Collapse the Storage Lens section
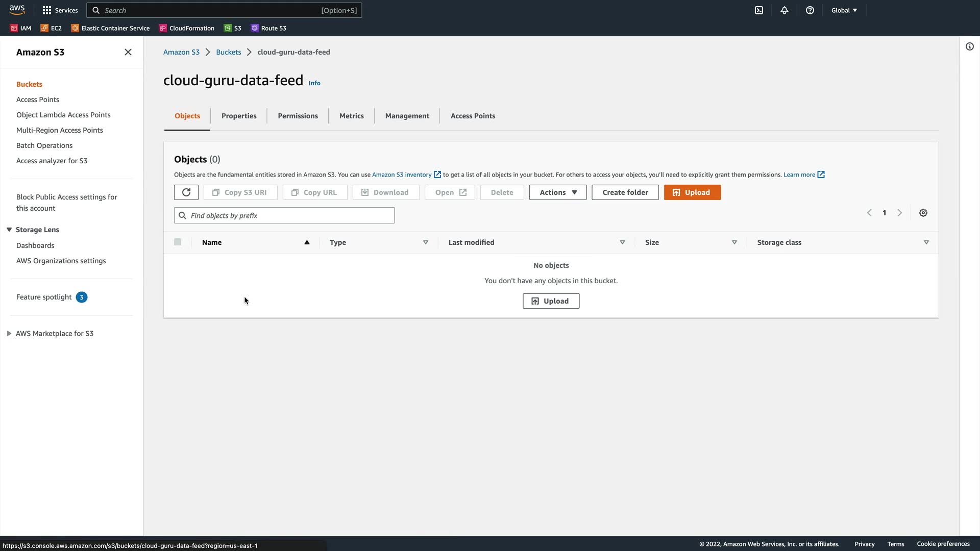The width and height of the screenshot is (980, 551). coord(9,230)
